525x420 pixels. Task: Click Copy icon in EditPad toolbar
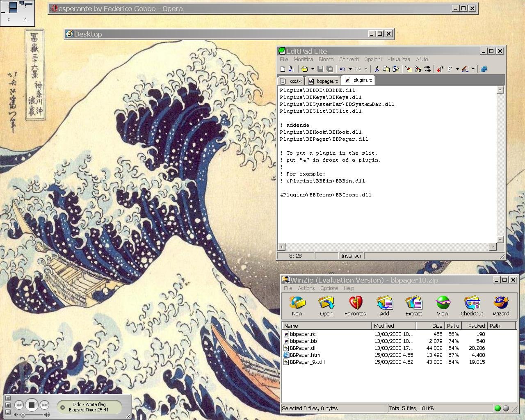pyautogui.click(x=386, y=69)
